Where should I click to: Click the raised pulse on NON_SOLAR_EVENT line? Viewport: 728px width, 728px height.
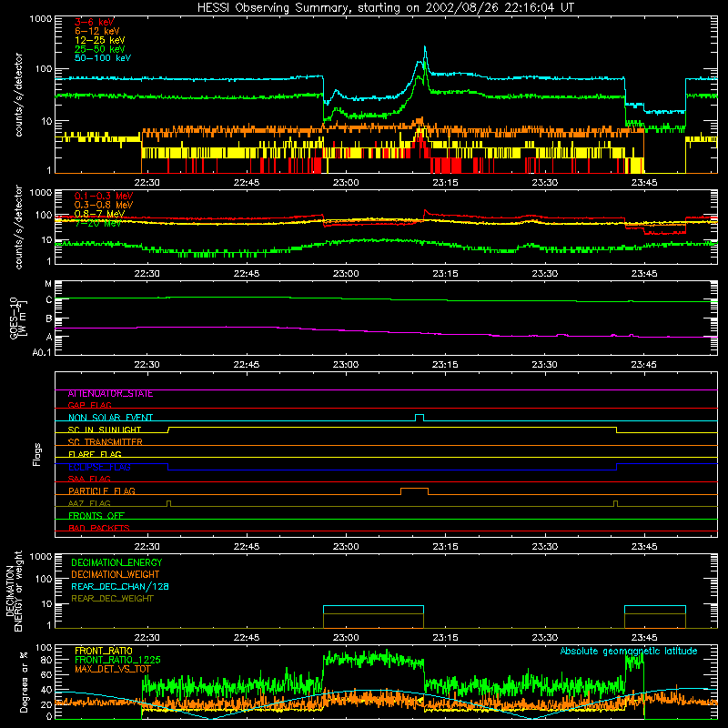[x=420, y=416]
